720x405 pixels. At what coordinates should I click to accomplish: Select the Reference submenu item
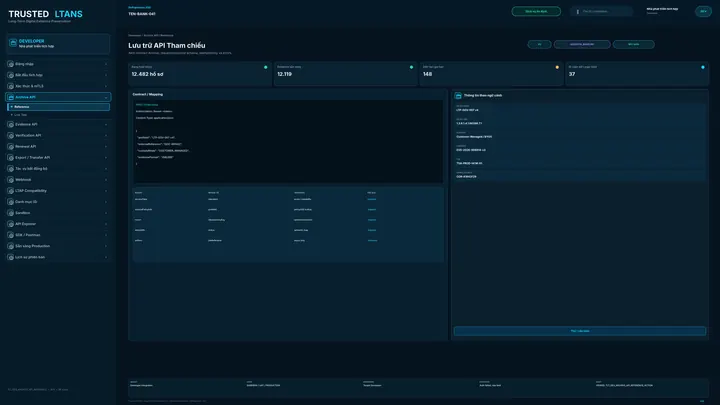[59, 107]
